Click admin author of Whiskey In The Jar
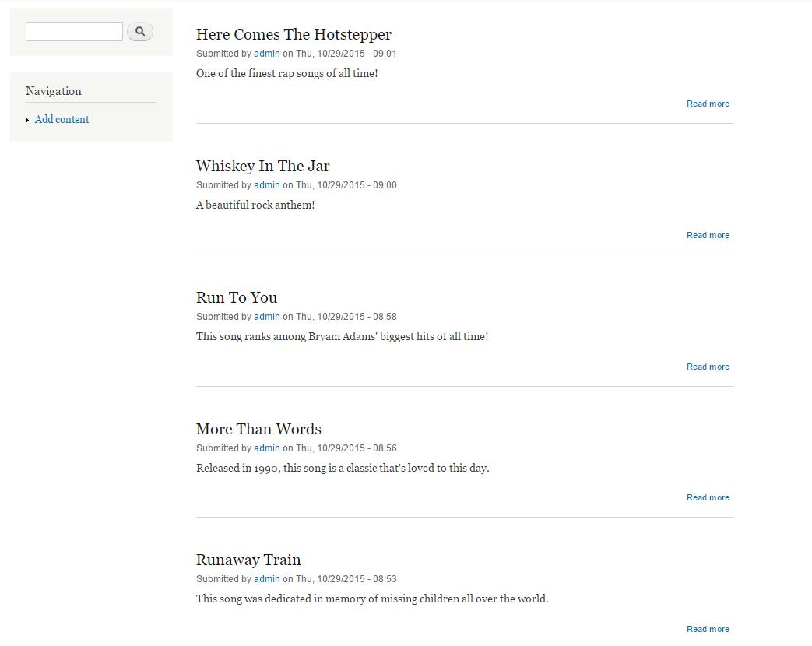Viewport: 812px width, 646px height. pyautogui.click(x=267, y=184)
